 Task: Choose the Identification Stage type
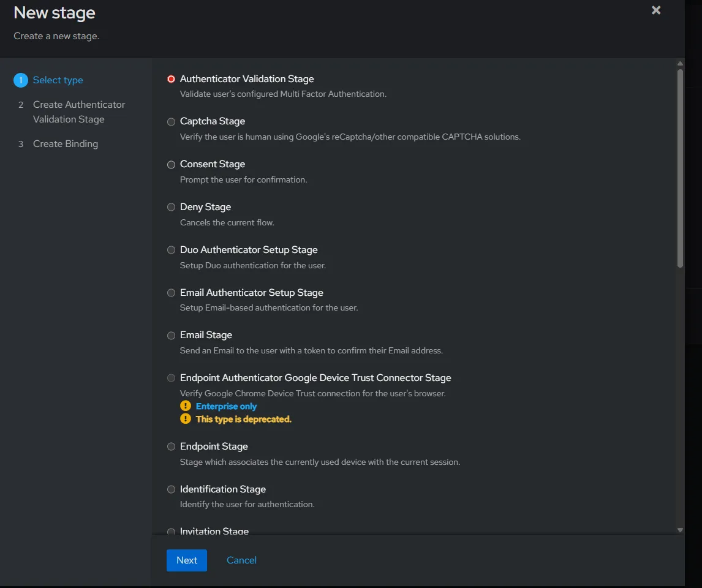click(x=172, y=489)
